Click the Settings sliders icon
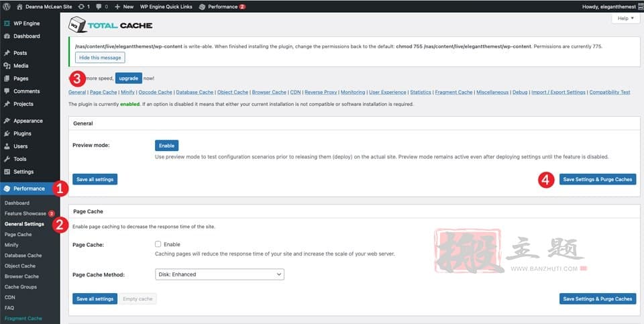This screenshot has height=324, width=644. [7, 172]
